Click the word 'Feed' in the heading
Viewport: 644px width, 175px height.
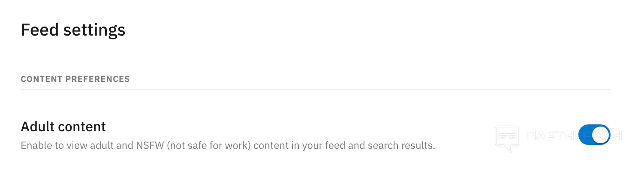coord(39,30)
